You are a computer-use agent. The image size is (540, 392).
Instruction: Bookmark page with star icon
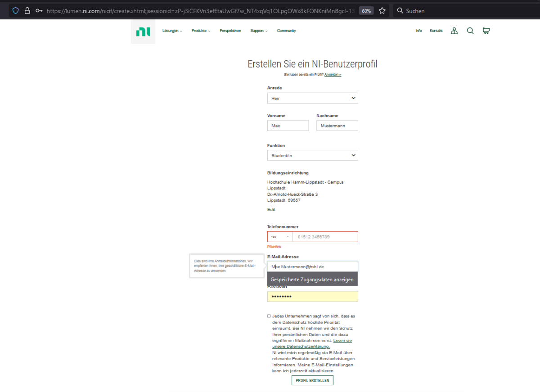(x=382, y=10)
